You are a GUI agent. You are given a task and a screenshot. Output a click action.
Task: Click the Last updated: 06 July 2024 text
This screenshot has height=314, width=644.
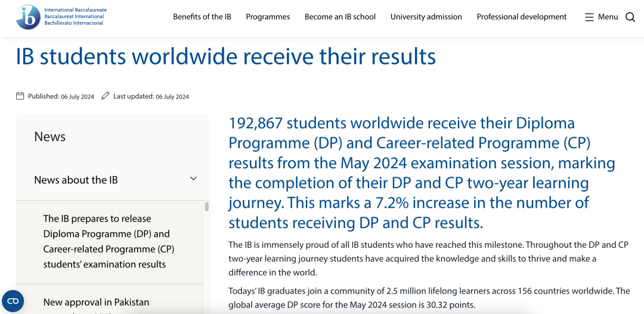(151, 97)
